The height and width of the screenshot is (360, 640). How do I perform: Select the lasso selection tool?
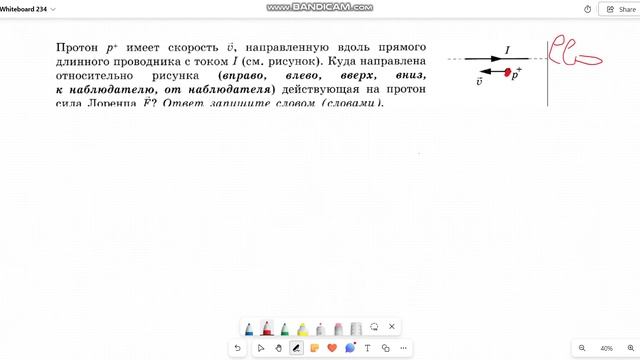(374, 327)
